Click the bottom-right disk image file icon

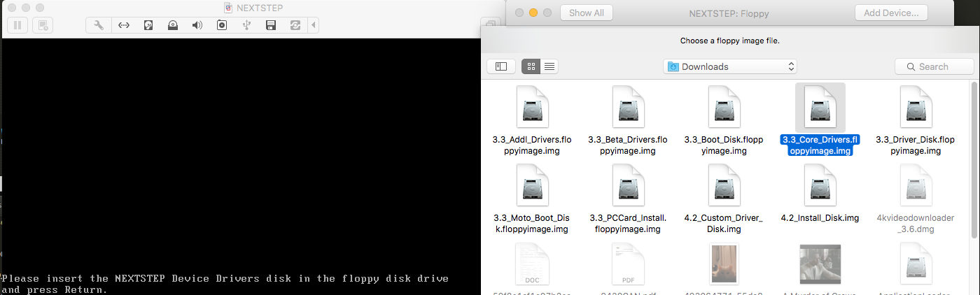pos(916,264)
